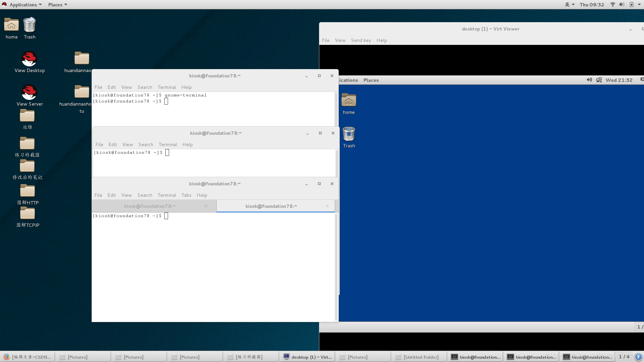The width and height of the screenshot is (644, 362).
Task: Switch to the [练习的截图] taskbar entry
Action: pos(251,357)
